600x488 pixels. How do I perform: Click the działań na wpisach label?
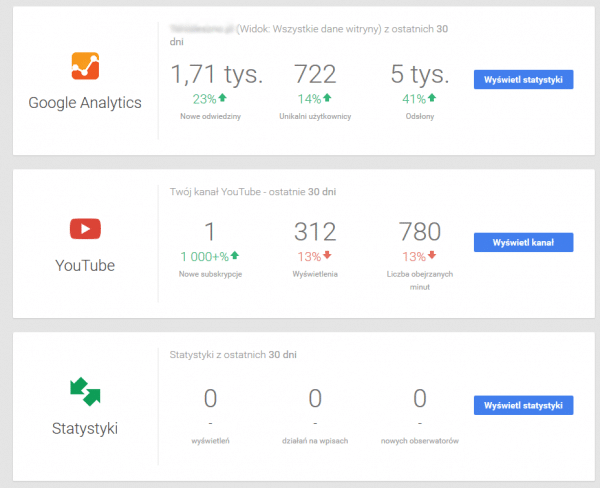(315, 441)
